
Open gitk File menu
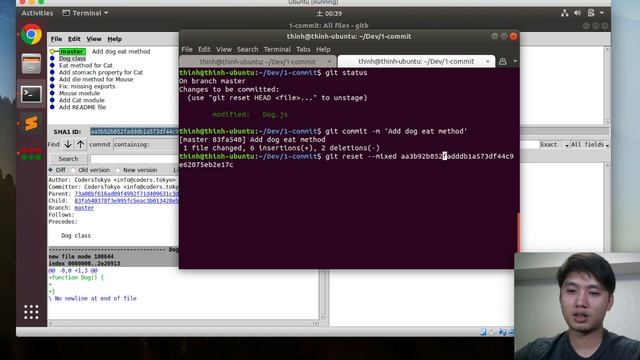click(56, 39)
